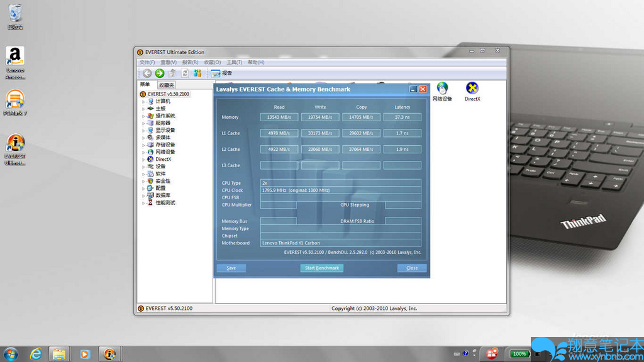Viewport: 644px width, 362px height.
Task: Open the EVEREST Ultimate desktop shortcut
Action: click(x=15, y=150)
